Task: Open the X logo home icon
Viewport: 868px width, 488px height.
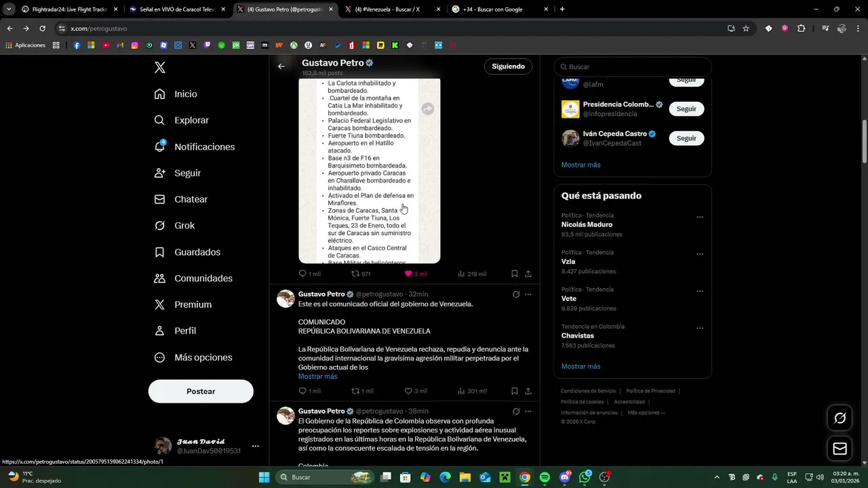Action: [x=160, y=67]
